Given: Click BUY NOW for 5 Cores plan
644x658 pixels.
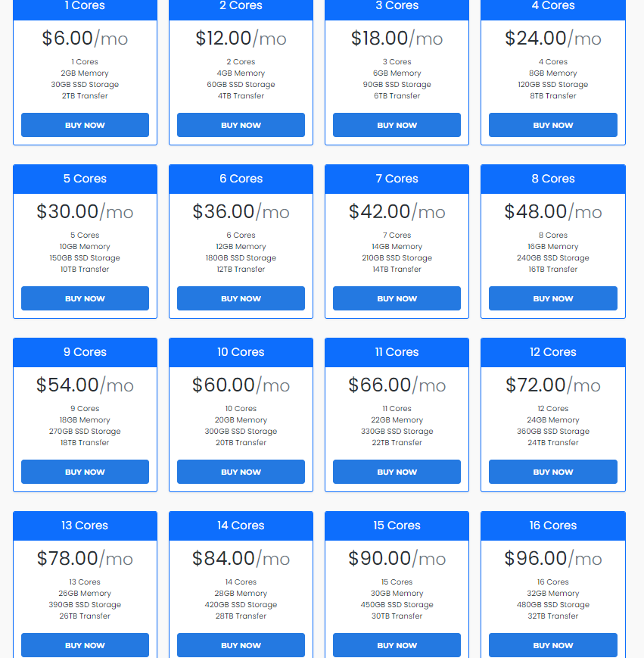Looking at the screenshot, I should click(x=85, y=298).
